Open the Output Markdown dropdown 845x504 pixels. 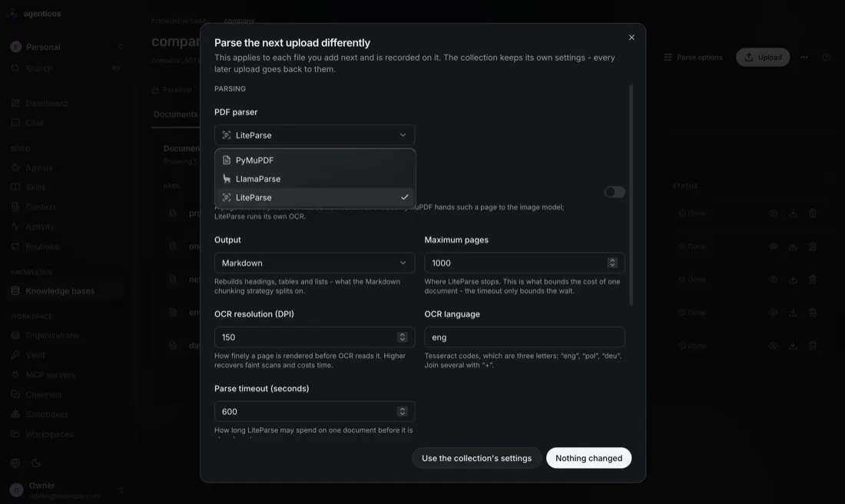tap(315, 263)
